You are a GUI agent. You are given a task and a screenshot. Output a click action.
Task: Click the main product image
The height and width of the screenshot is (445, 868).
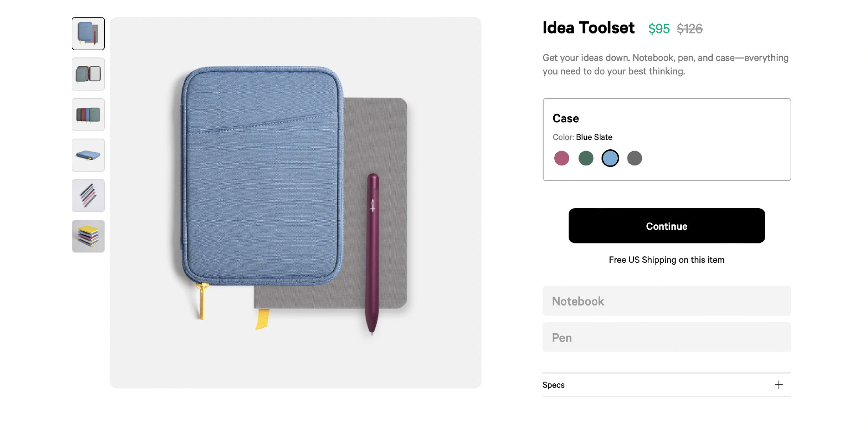(296, 203)
